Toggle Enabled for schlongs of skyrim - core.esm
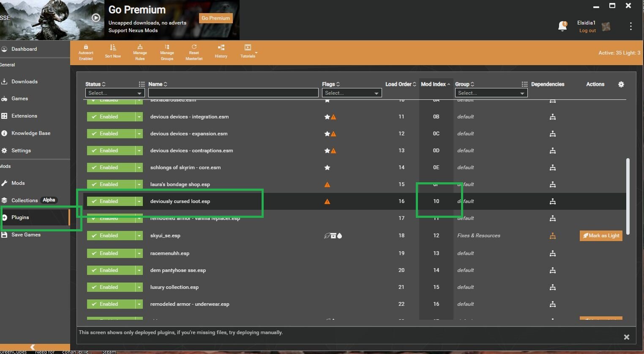 [111, 167]
